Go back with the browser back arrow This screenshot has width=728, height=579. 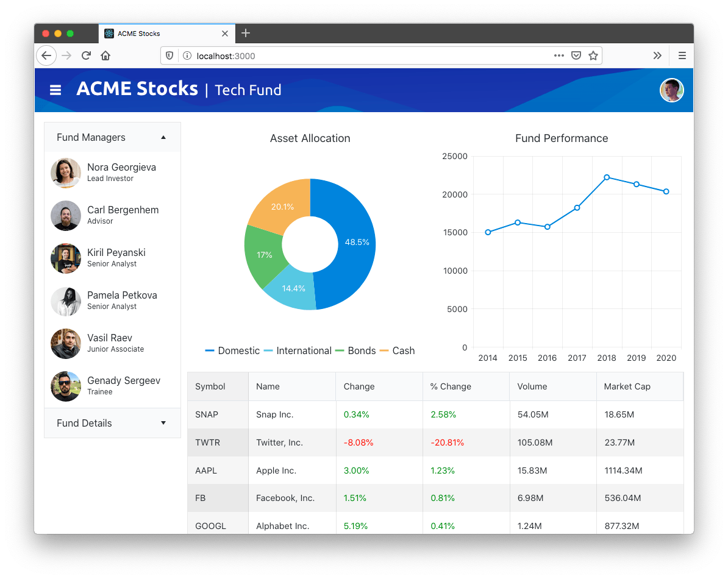point(46,55)
